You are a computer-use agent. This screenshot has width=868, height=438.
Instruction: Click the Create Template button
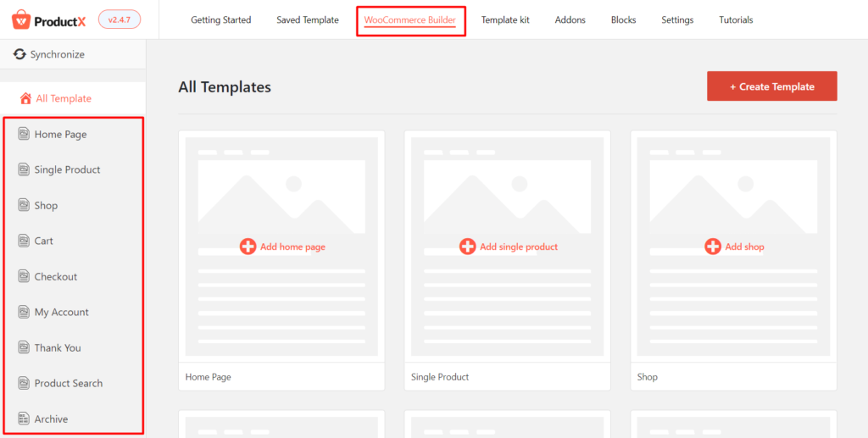tap(771, 86)
